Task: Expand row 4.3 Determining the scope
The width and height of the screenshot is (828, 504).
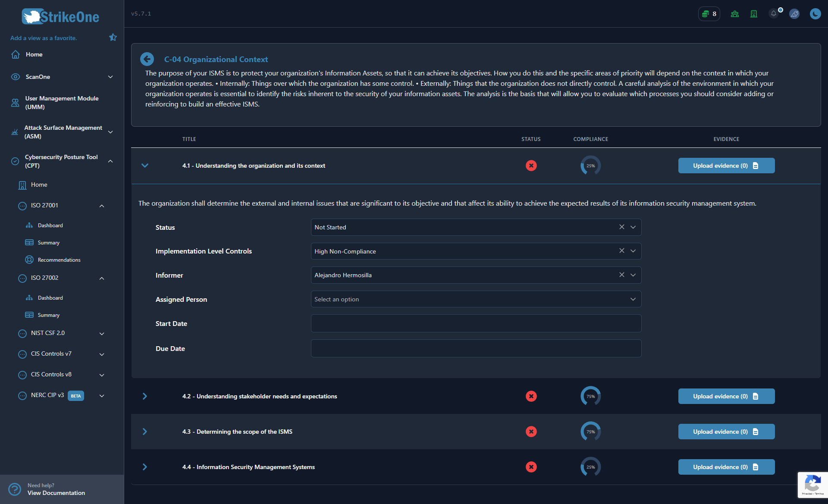Action: point(145,432)
